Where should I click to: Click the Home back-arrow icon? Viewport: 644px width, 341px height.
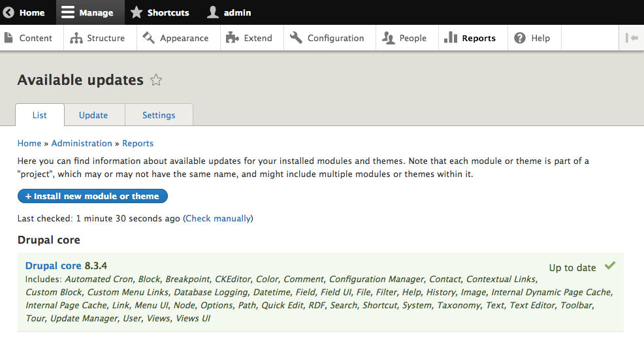[8, 12]
